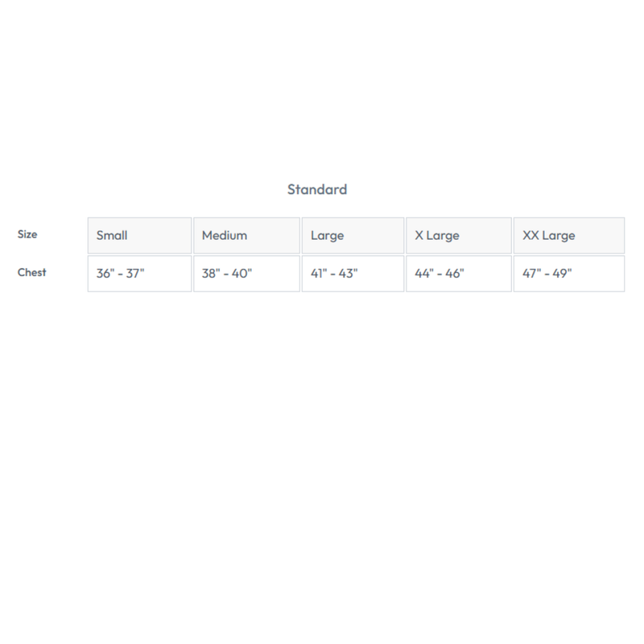The width and height of the screenshot is (644, 644).
Task: Click the 44" - 46" chest cell
Action: pyautogui.click(x=458, y=274)
